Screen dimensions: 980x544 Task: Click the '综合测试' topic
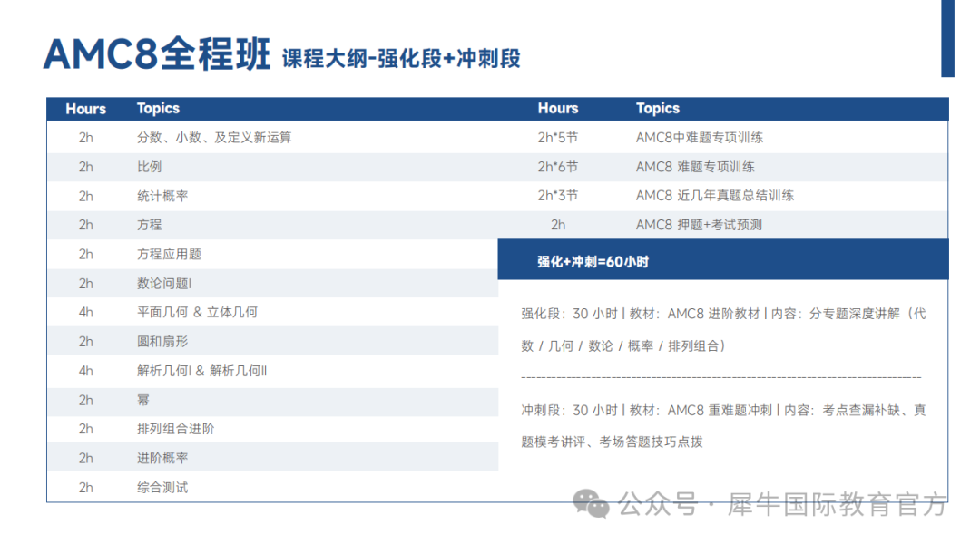pyautogui.click(x=162, y=488)
